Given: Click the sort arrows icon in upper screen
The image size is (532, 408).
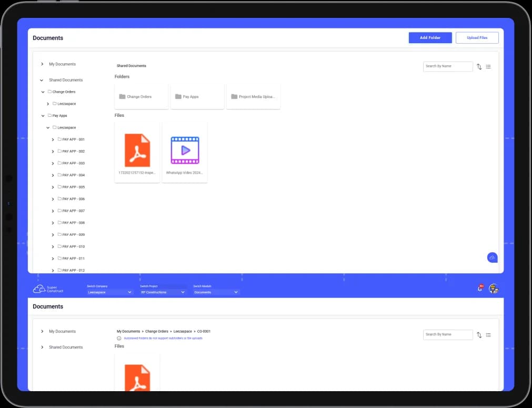Looking at the screenshot, I should (479, 67).
